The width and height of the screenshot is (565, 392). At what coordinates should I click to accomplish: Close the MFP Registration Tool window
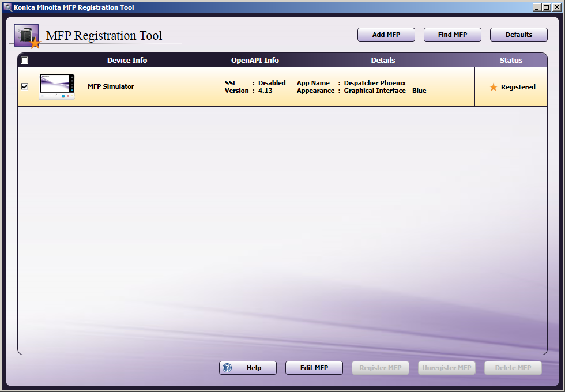(x=556, y=7)
